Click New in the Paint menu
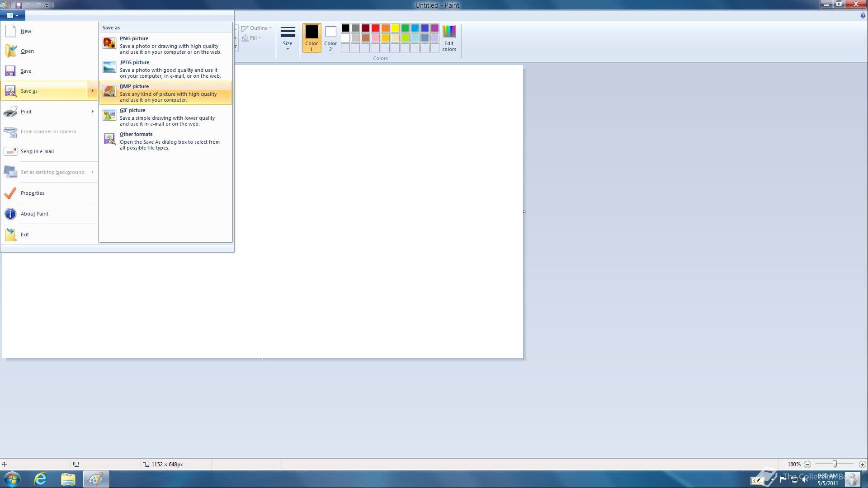 click(x=49, y=31)
